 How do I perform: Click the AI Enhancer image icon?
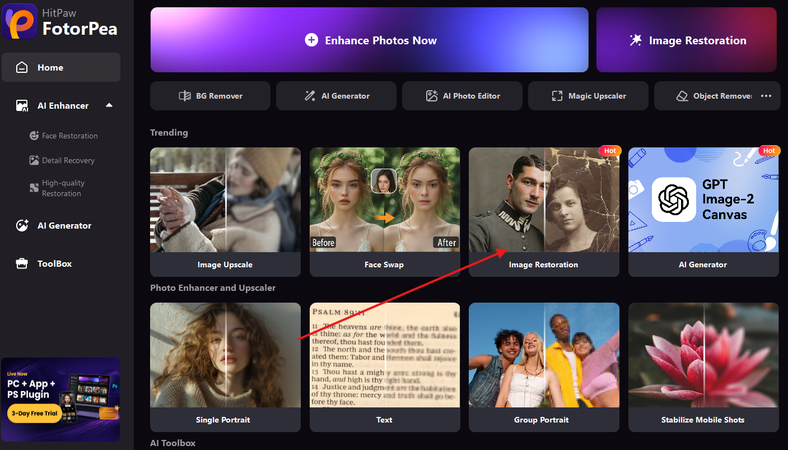(22, 106)
